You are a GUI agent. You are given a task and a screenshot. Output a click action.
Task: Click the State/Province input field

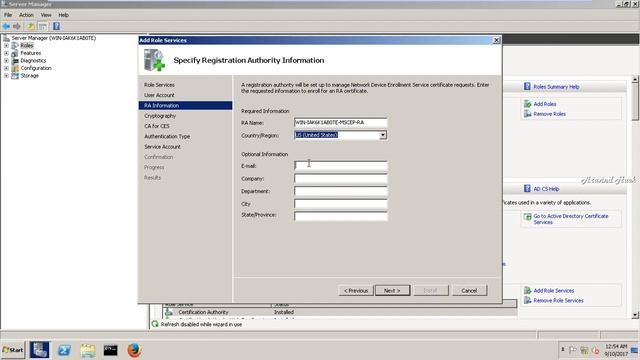click(x=340, y=216)
